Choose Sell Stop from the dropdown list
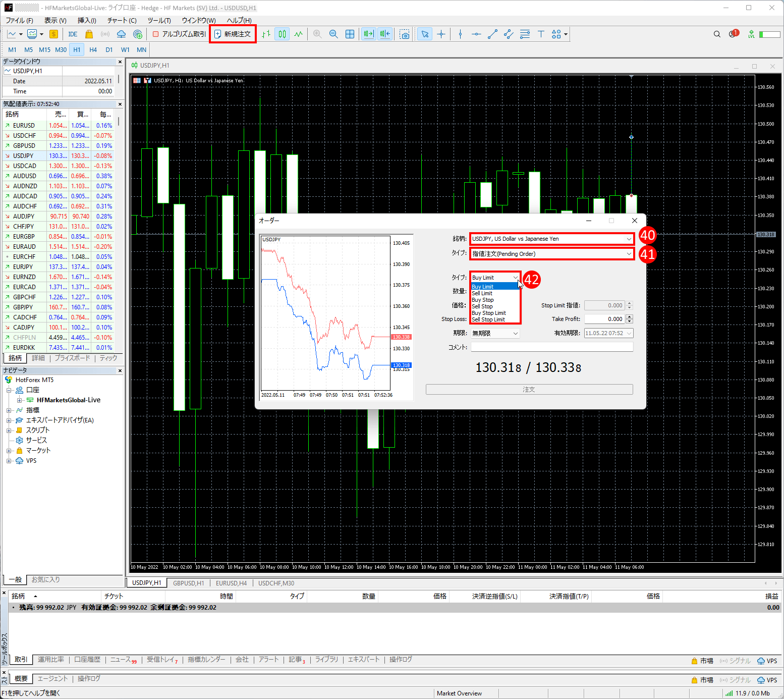This screenshot has width=784, height=699. point(482,306)
